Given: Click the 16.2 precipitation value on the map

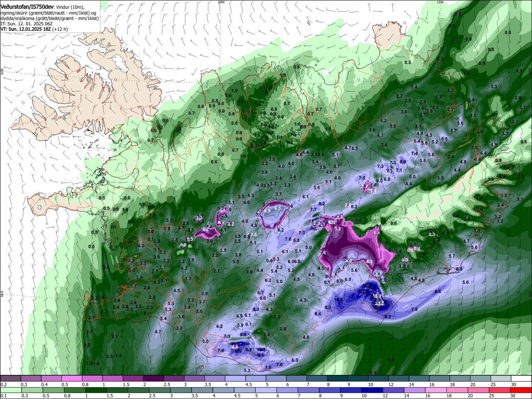Looking at the screenshot, I should pos(377,296).
